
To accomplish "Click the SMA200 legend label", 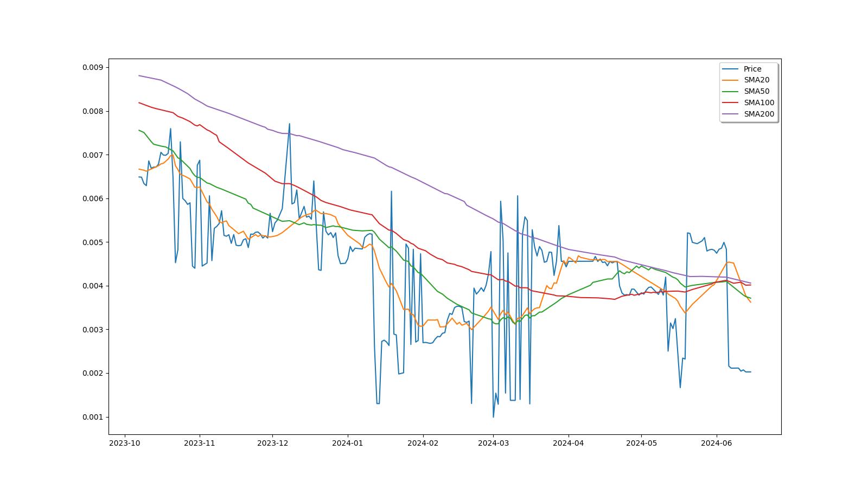I will pyautogui.click(x=759, y=114).
